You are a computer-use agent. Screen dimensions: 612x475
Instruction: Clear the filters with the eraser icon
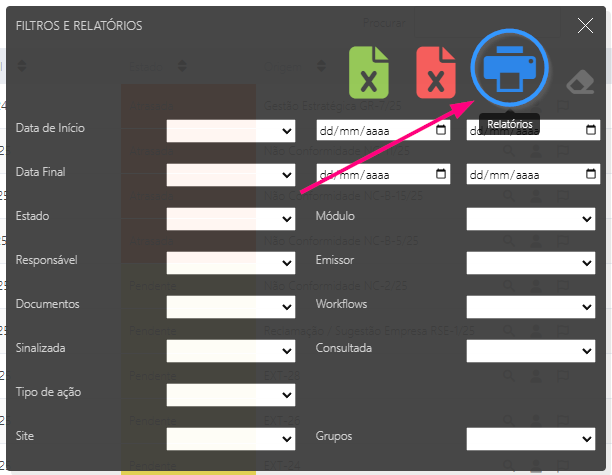click(580, 82)
